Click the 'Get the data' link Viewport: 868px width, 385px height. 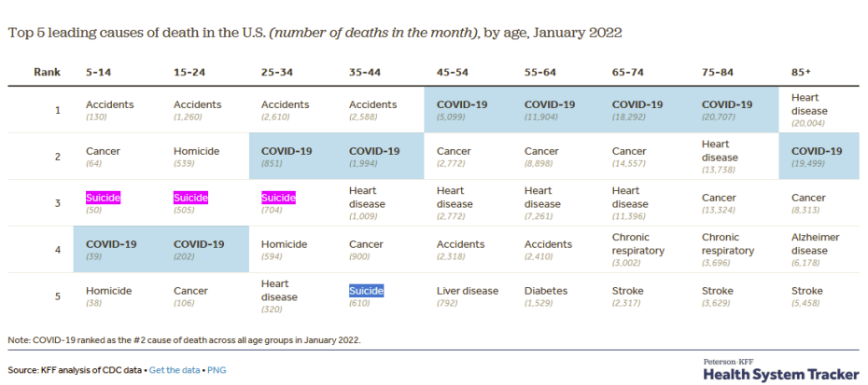tap(175, 370)
